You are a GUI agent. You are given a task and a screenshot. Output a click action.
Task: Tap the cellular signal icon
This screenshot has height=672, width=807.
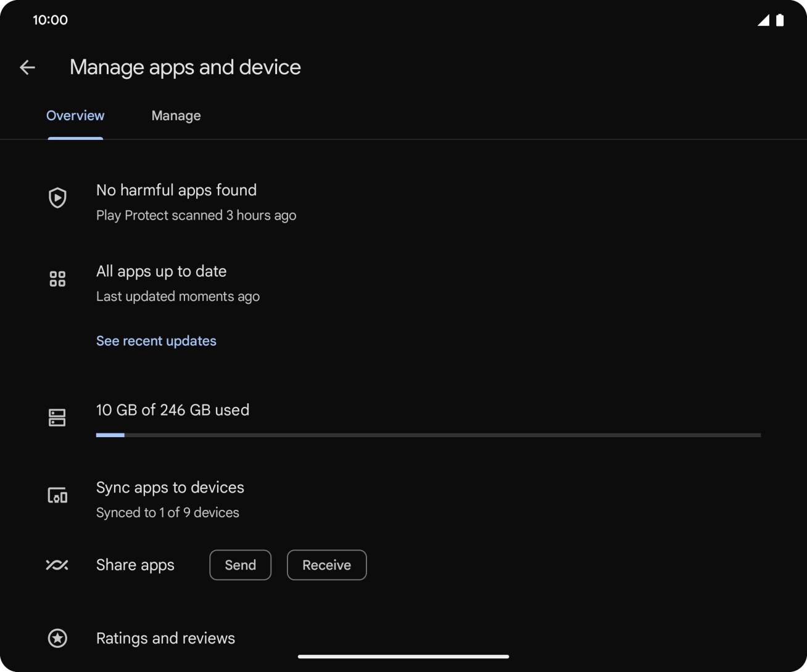(x=763, y=20)
